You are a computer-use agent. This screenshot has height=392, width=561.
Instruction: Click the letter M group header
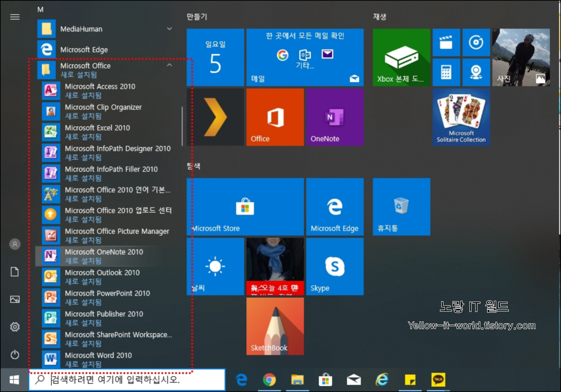point(40,10)
